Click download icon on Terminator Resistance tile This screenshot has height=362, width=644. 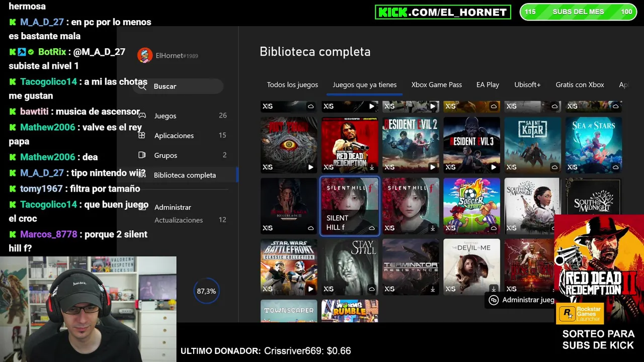tap(433, 289)
